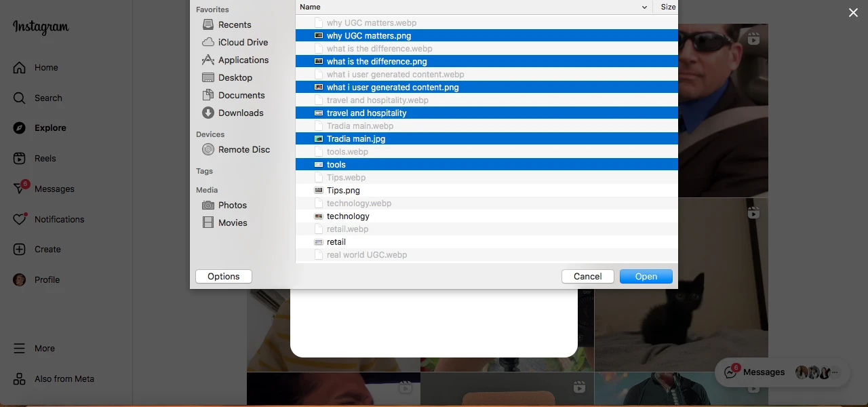Click the technology file thumbnail icon
Screen dimensions: 868x407
319,216
